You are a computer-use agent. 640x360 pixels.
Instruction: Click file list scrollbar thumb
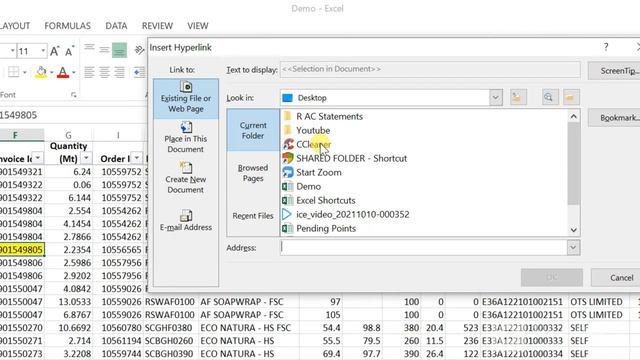click(573, 163)
